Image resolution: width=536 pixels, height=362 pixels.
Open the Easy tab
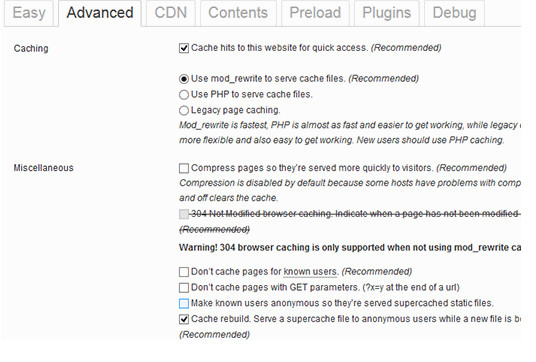(x=29, y=13)
